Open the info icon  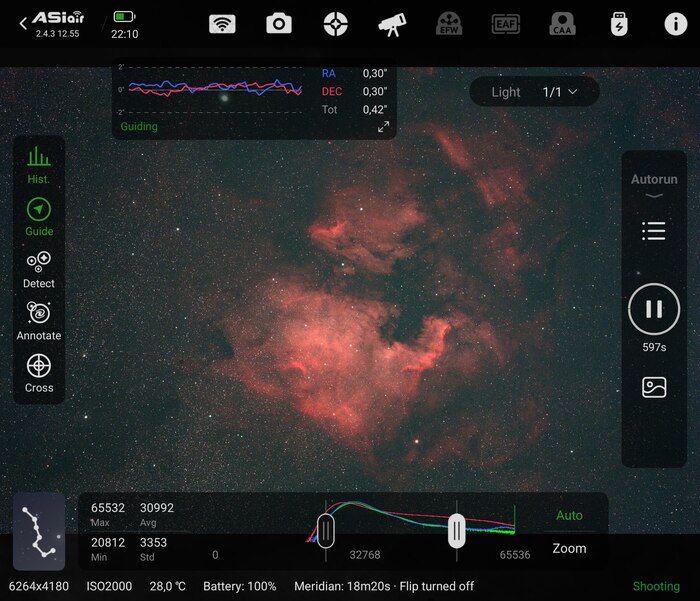click(675, 24)
